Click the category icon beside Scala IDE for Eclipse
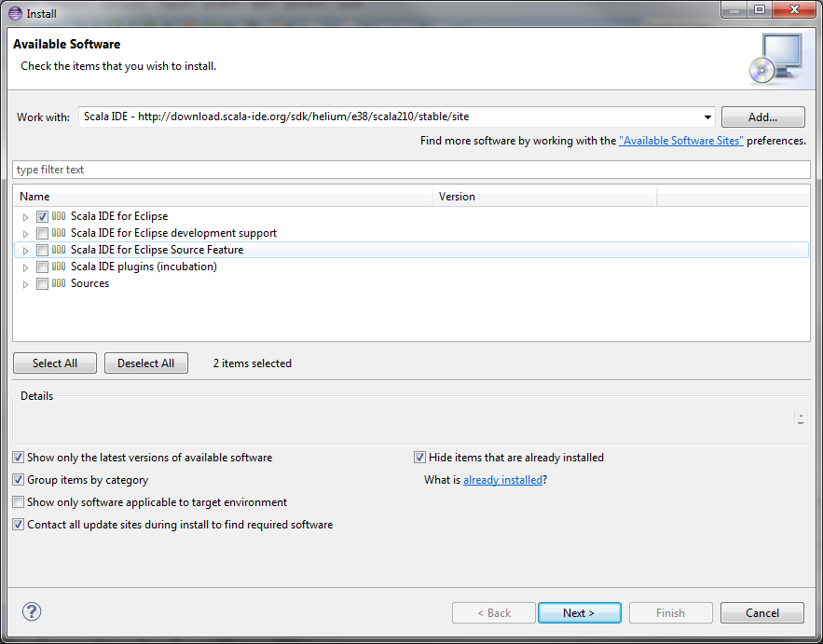Viewport: 823px width, 644px height. (59, 216)
